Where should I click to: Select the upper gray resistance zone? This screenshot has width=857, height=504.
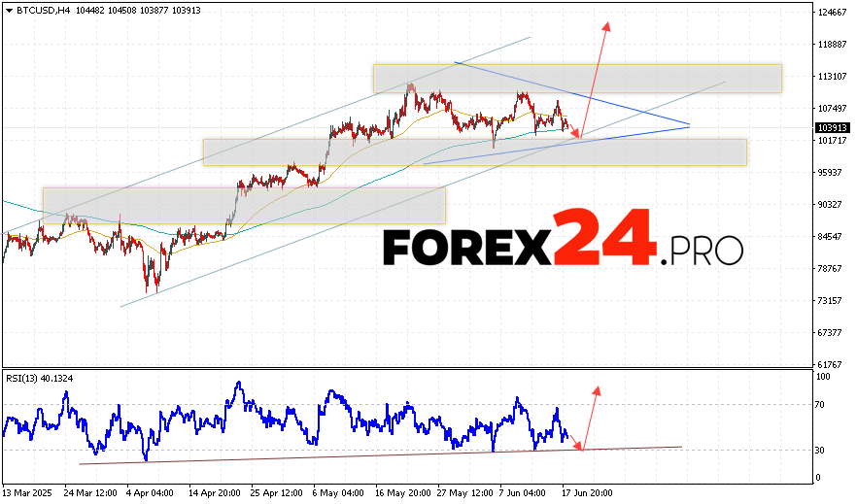pyautogui.click(x=577, y=79)
